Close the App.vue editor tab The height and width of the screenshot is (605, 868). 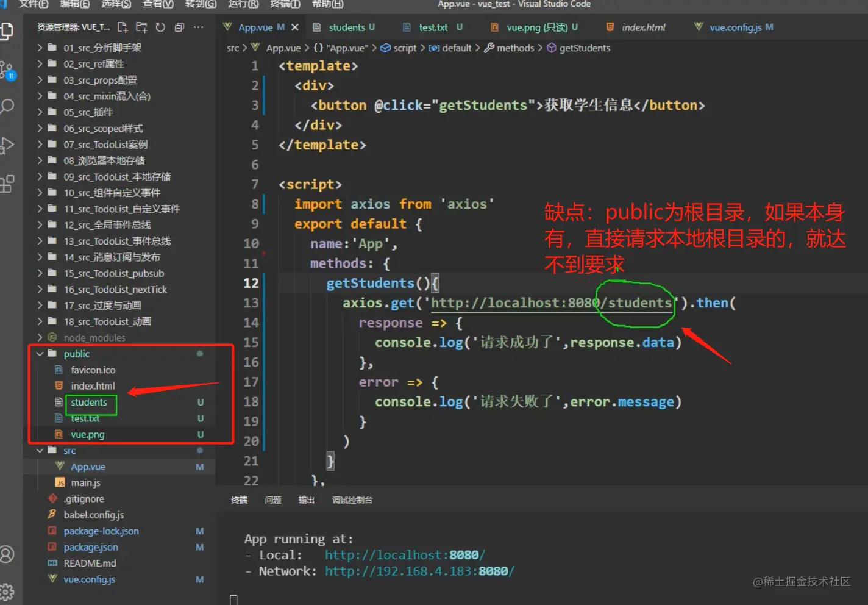click(295, 27)
